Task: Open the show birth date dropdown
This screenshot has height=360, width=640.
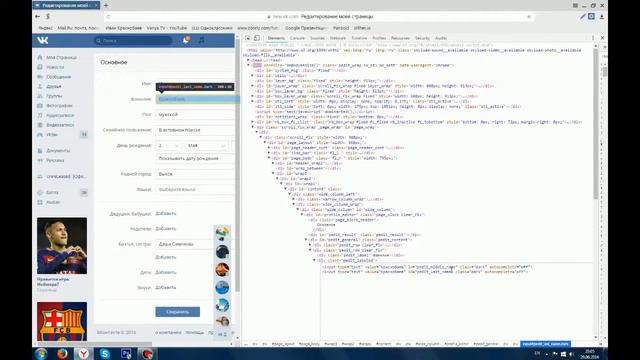Action: click(195, 158)
